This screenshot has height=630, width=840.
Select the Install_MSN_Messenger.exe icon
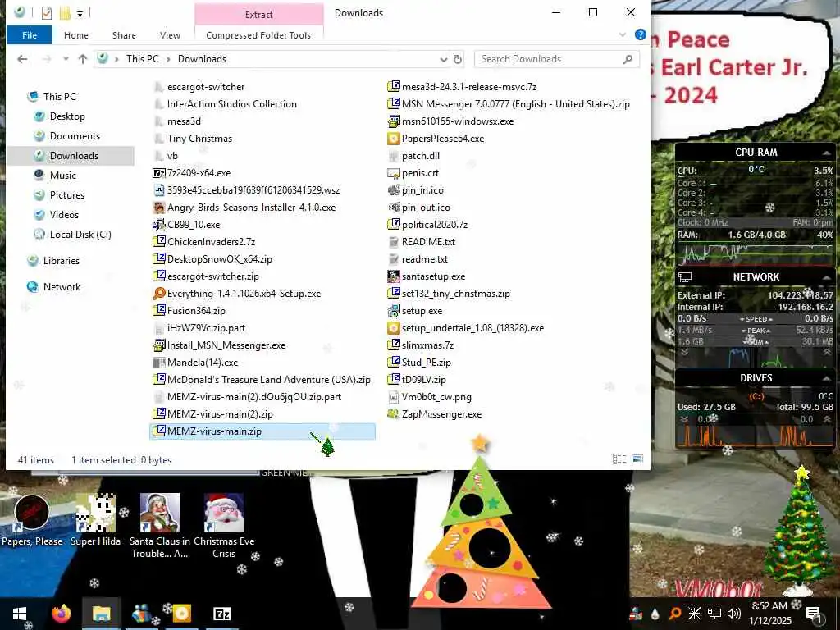(159, 345)
